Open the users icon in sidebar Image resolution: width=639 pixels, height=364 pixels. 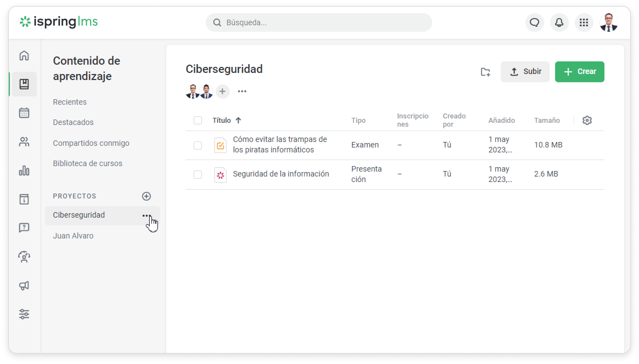24,142
